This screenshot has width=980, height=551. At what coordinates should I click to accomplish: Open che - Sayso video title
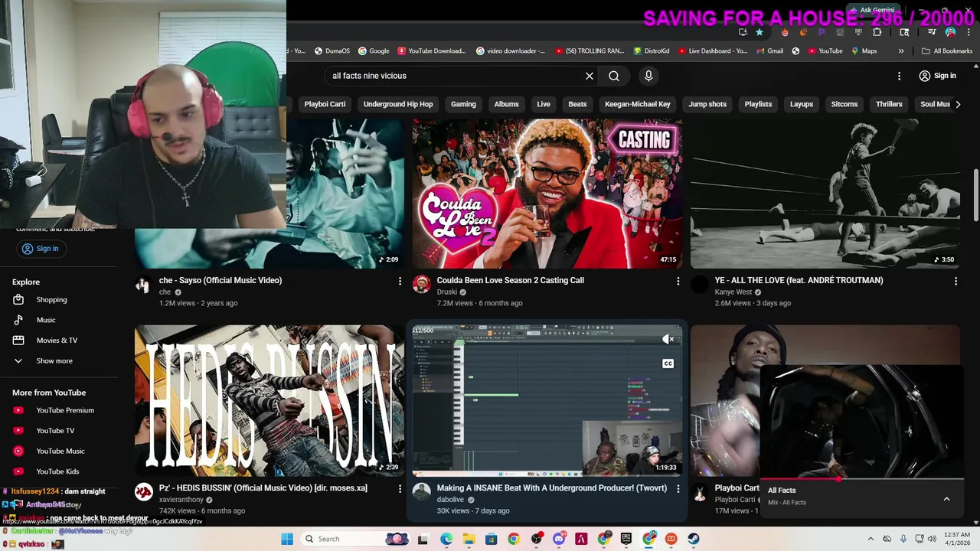(x=220, y=280)
